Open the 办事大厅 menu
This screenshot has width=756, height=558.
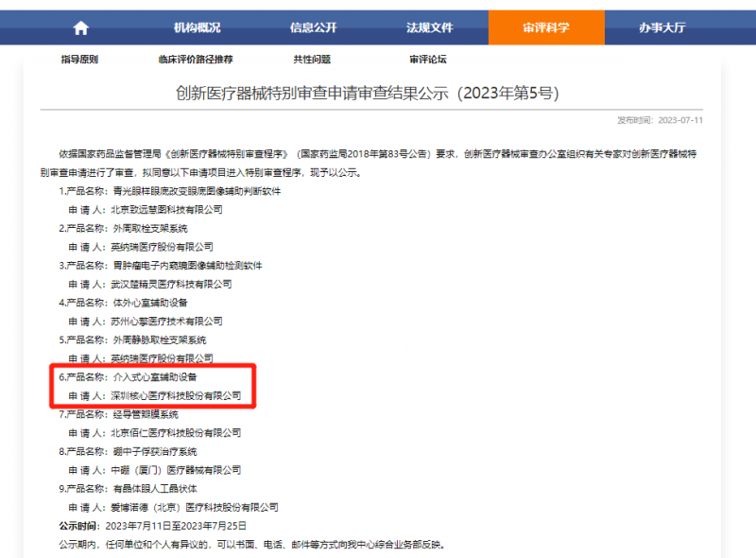(x=661, y=28)
